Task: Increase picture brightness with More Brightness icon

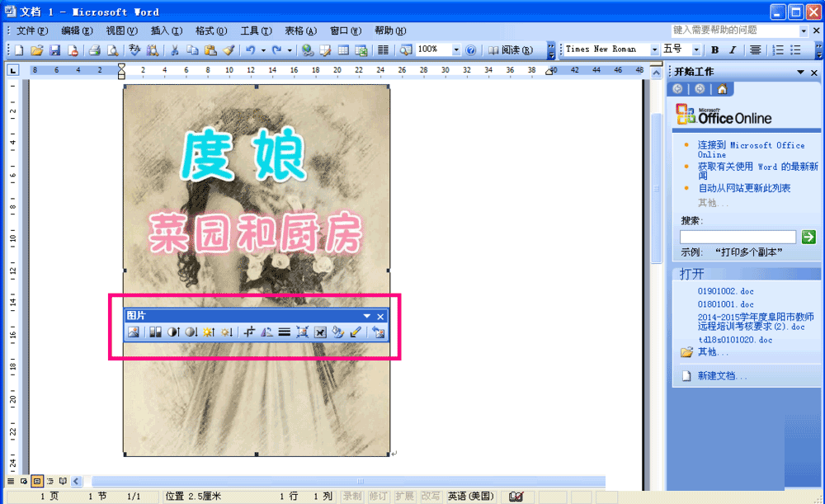Action: [x=209, y=332]
